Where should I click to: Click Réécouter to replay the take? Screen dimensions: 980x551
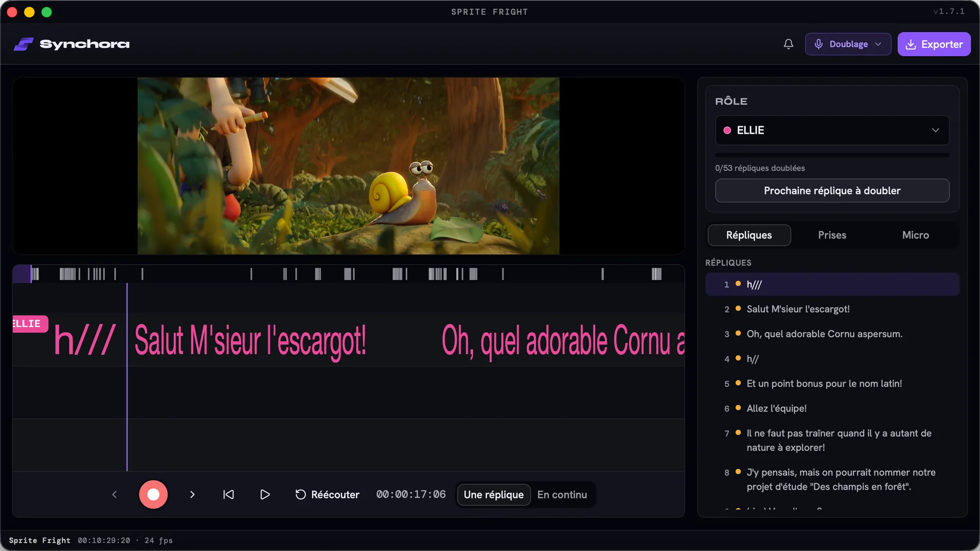[327, 494]
